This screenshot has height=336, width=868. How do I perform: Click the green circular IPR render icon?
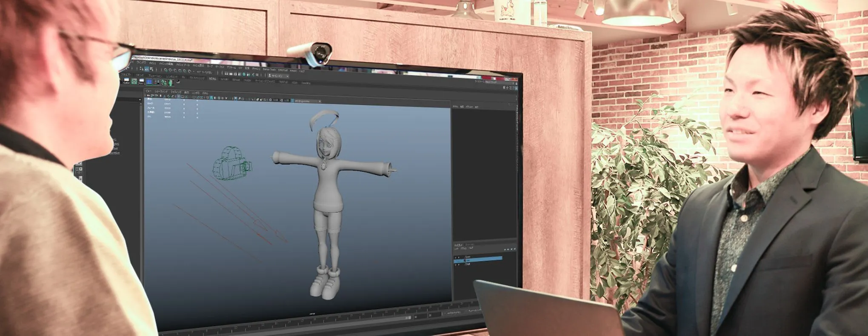click(244, 74)
